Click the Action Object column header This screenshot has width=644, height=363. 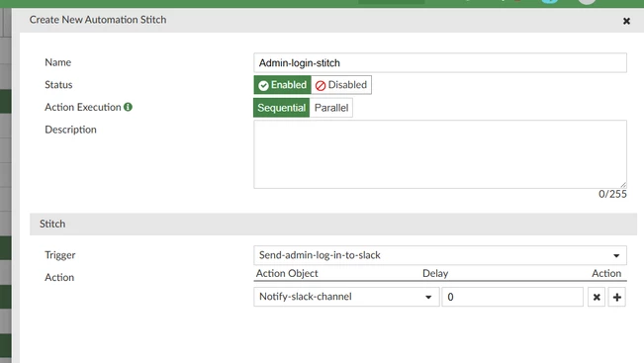(x=287, y=273)
